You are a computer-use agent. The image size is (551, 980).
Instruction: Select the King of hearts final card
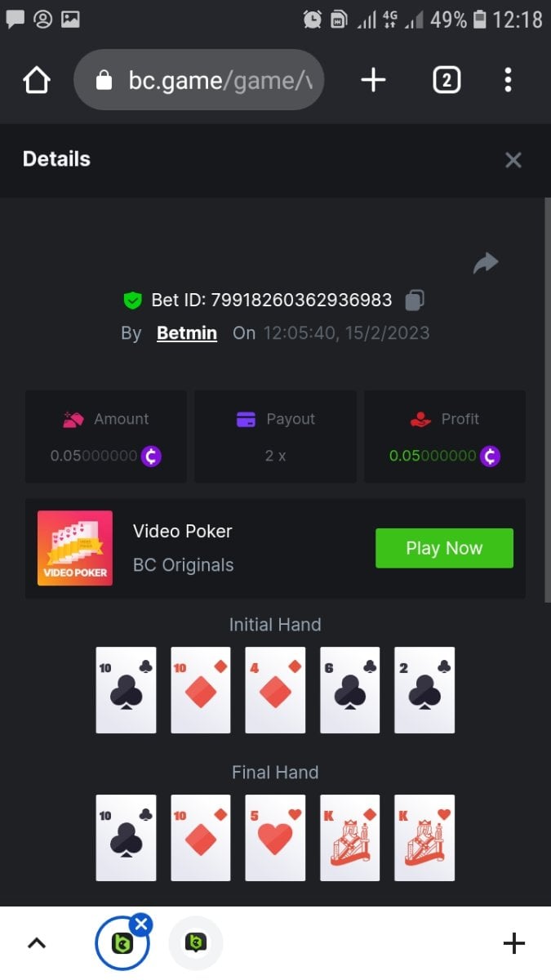pyautogui.click(x=424, y=838)
